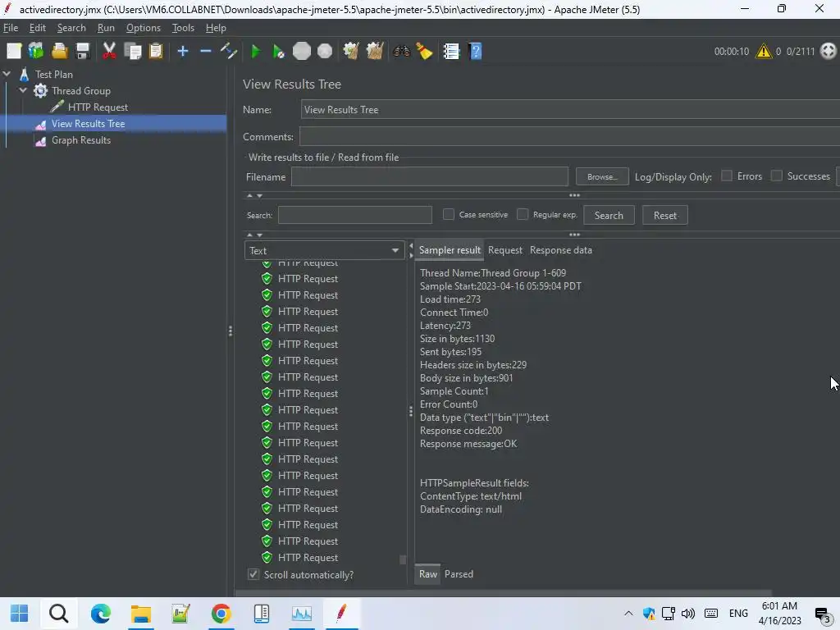Click into the Search text field
This screenshot has height=630, width=840.
click(x=354, y=215)
